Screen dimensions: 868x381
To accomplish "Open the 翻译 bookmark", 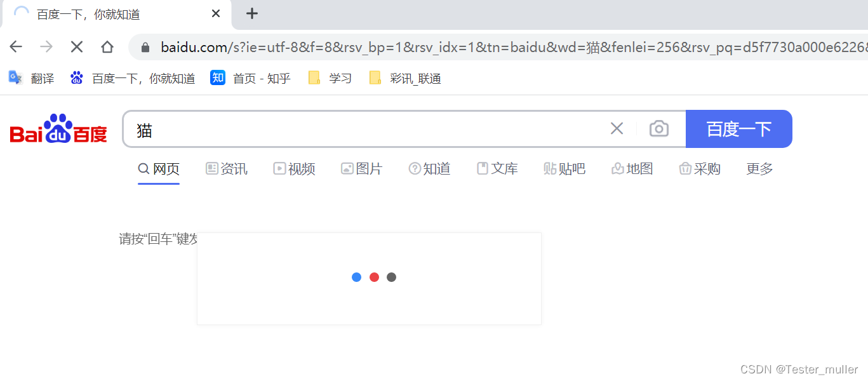I will tap(31, 78).
